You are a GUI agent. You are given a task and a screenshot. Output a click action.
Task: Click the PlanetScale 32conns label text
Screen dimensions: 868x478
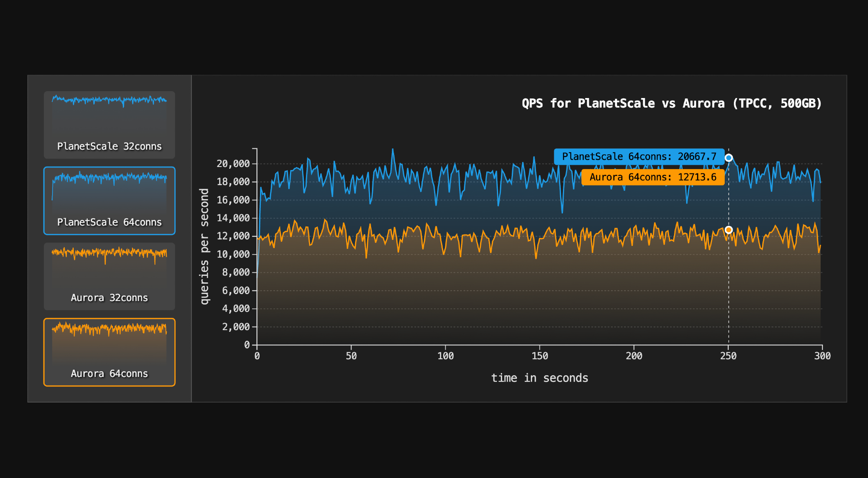109,147
